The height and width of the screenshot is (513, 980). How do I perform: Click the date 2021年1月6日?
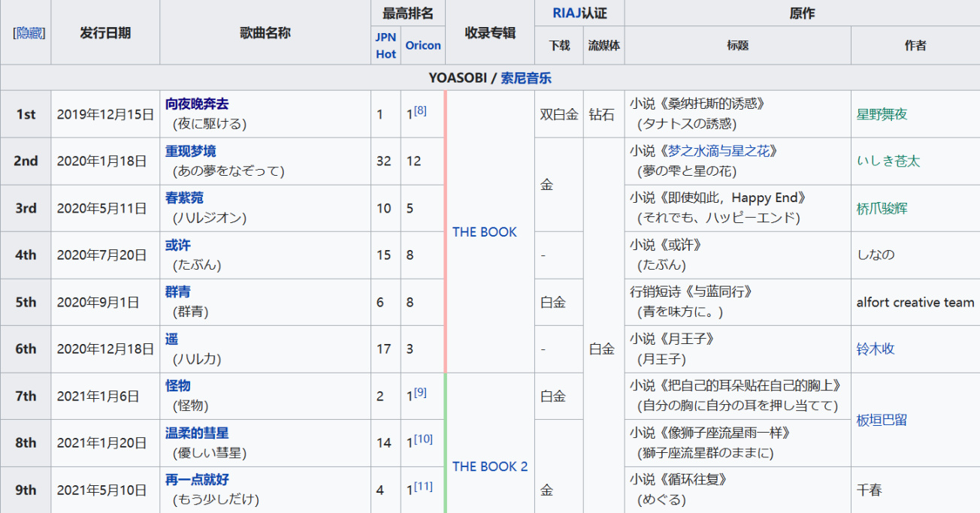click(98, 396)
